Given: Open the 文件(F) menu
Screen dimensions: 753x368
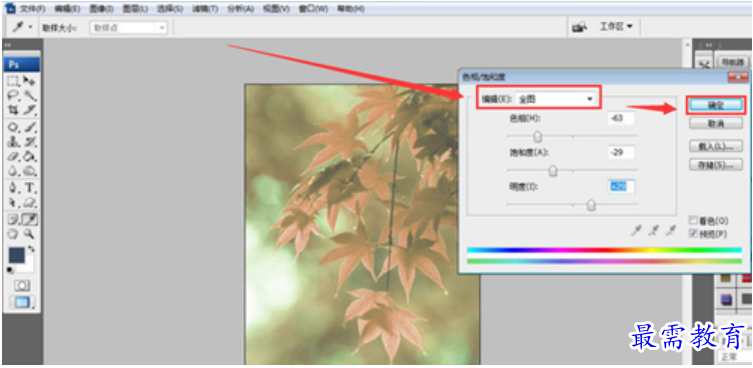Looking at the screenshot, I should click(x=33, y=9).
